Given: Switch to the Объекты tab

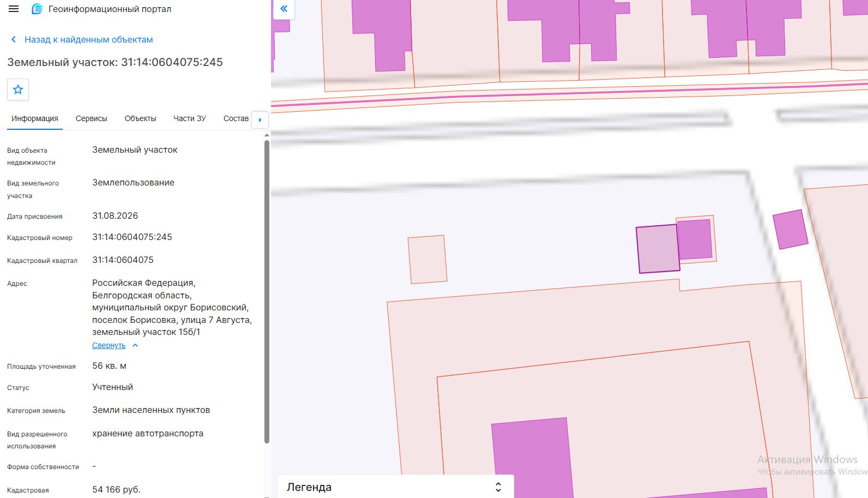Looking at the screenshot, I should pos(140,118).
